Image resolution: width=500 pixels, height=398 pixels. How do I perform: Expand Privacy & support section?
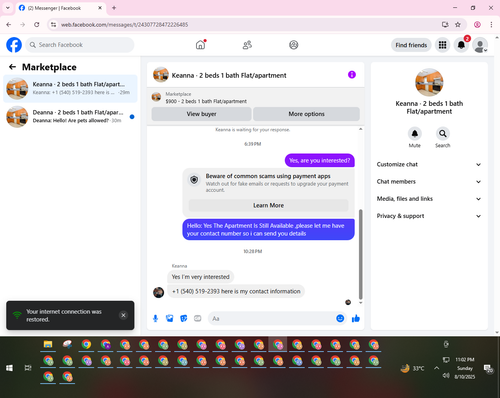(x=429, y=216)
